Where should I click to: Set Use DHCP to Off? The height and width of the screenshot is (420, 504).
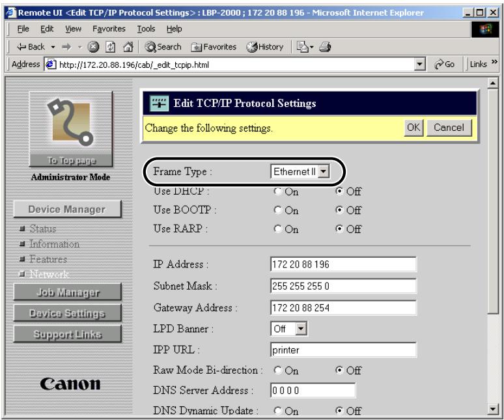point(339,191)
